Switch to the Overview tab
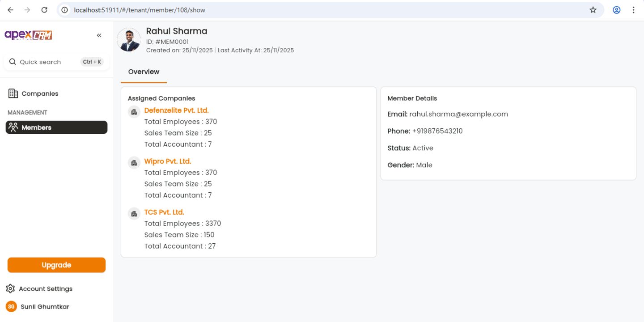644x322 pixels. pos(144,72)
